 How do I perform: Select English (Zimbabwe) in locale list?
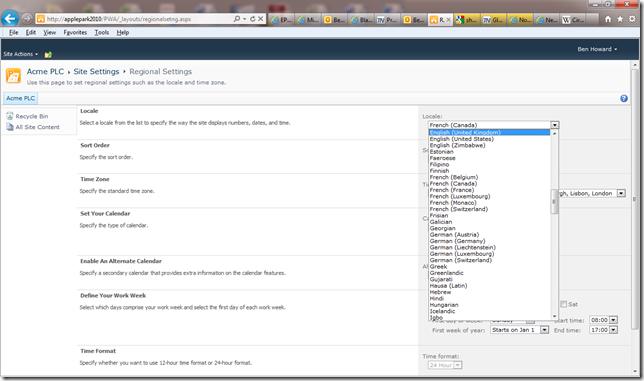(489, 145)
